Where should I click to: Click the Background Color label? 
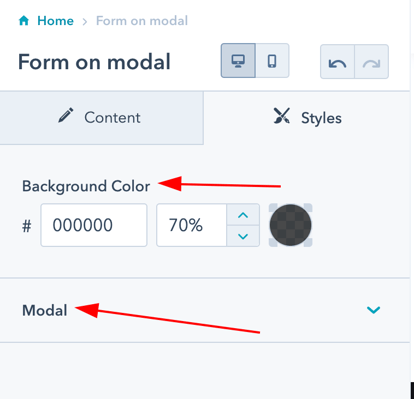(86, 186)
